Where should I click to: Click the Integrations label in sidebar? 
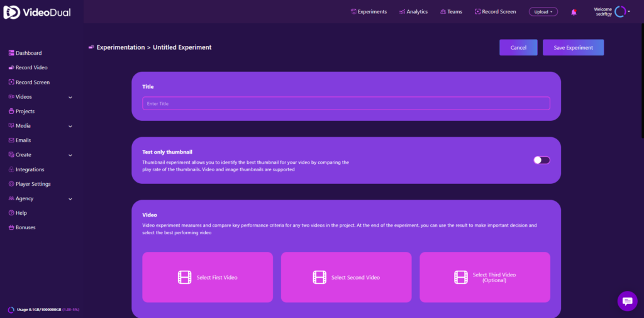30,169
